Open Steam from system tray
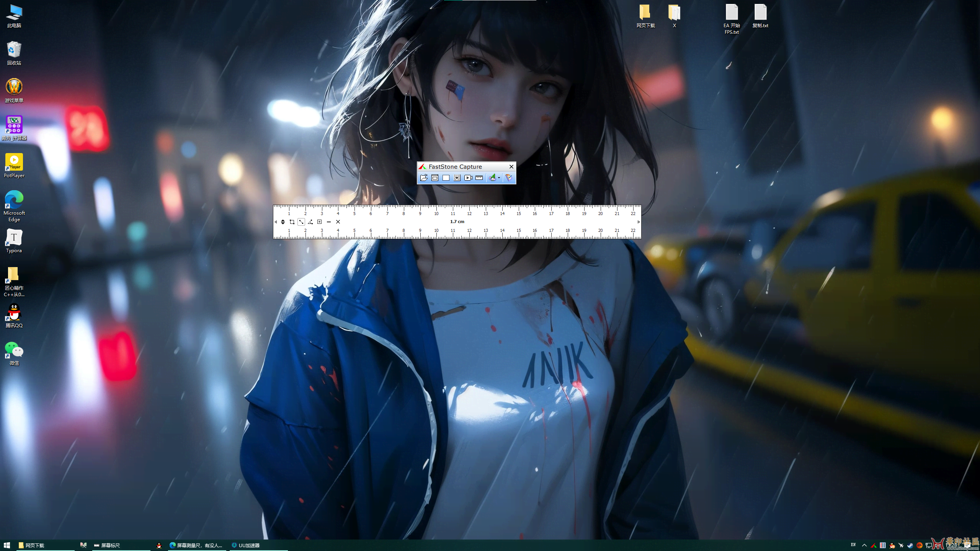The image size is (980, 551). pyautogui.click(x=910, y=545)
